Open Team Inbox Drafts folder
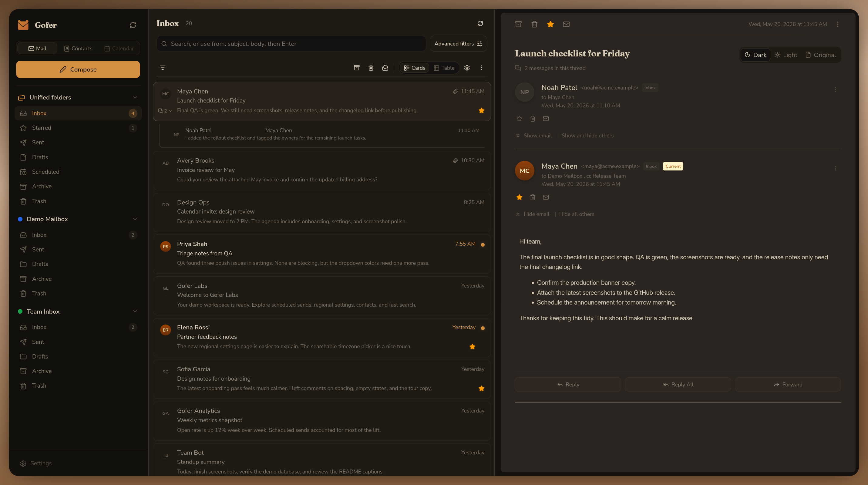The height and width of the screenshot is (485, 868). (x=78, y=356)
